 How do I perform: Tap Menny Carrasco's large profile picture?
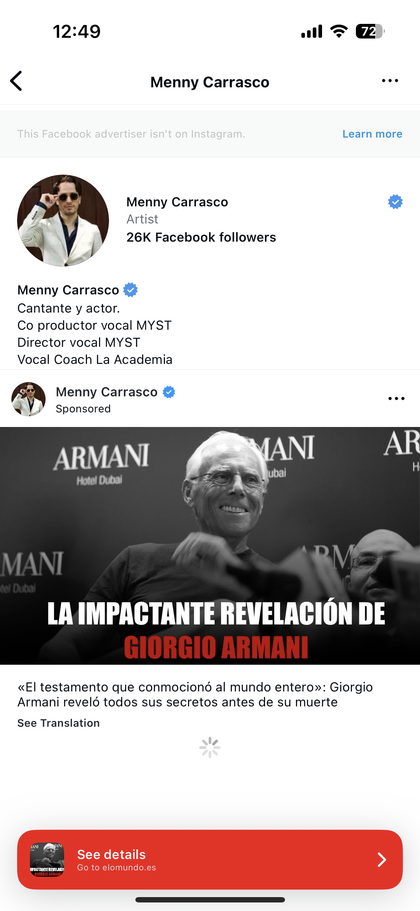[x=63, y=220]
